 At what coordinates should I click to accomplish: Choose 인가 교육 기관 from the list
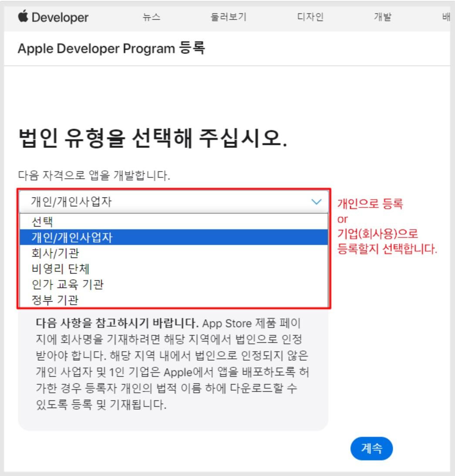[174, 285]
